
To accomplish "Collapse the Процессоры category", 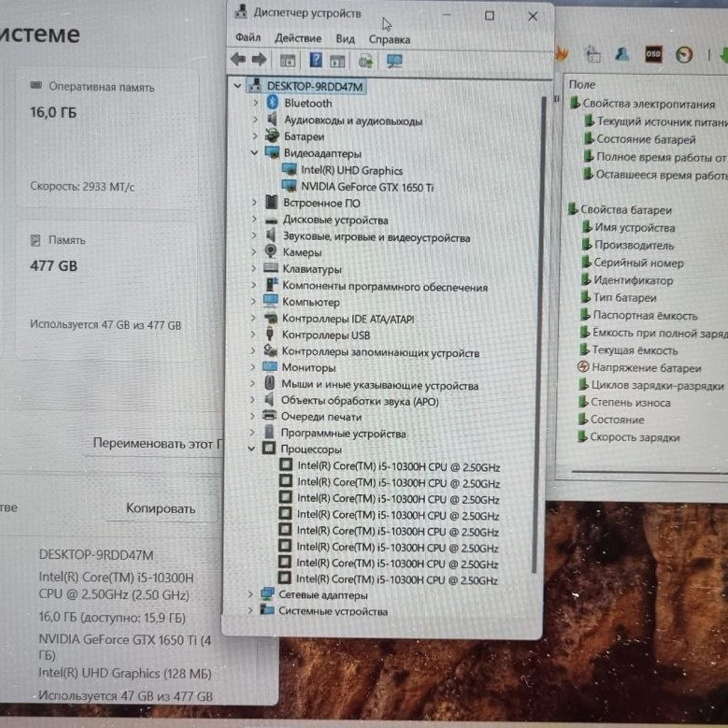I will pos(251,449).
